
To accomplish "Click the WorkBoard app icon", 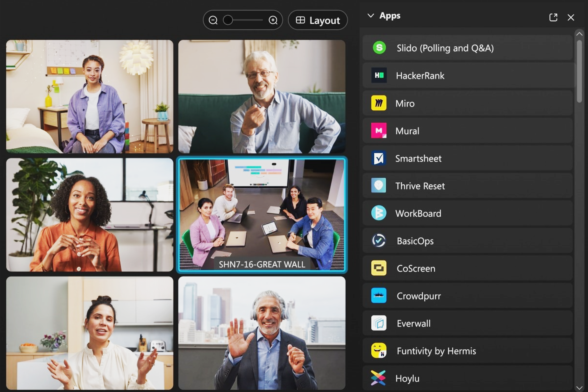I will point(379,213).
